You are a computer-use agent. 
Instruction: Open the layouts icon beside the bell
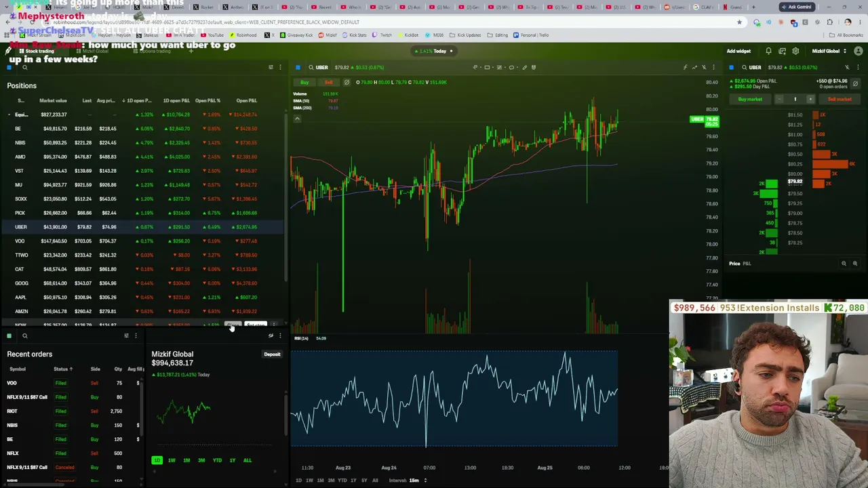tap(782, 51)
